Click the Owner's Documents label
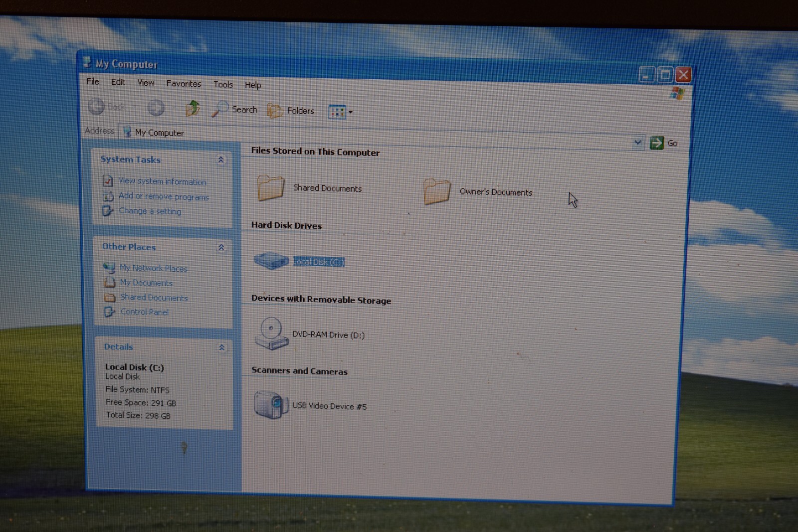 coord(496,192)
